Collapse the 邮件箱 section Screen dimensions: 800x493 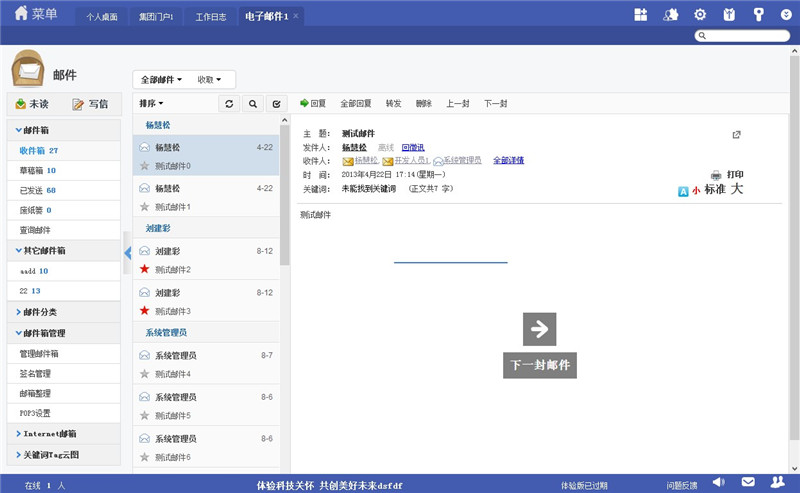coord(63,130)
